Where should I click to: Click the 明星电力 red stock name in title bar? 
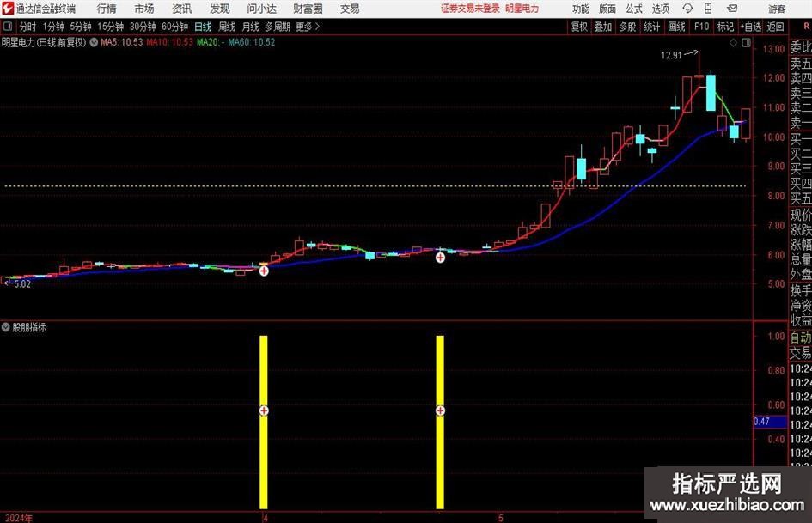click(x=522, y=9)
